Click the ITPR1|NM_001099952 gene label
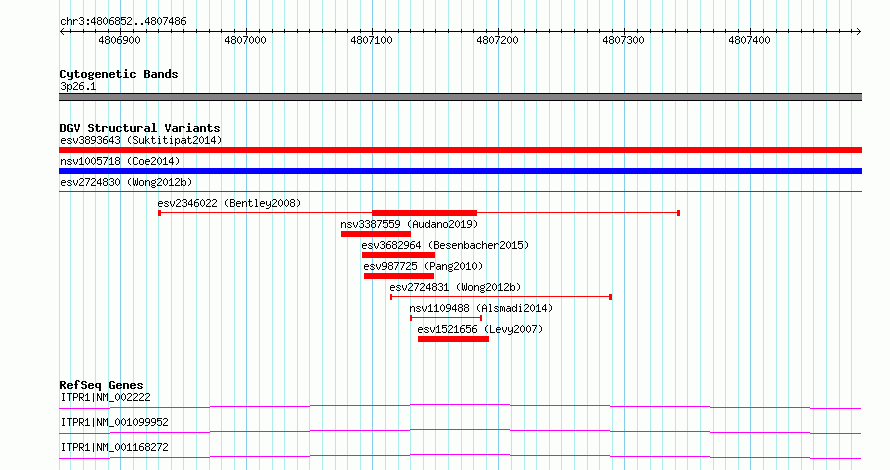 pos(115,422)
